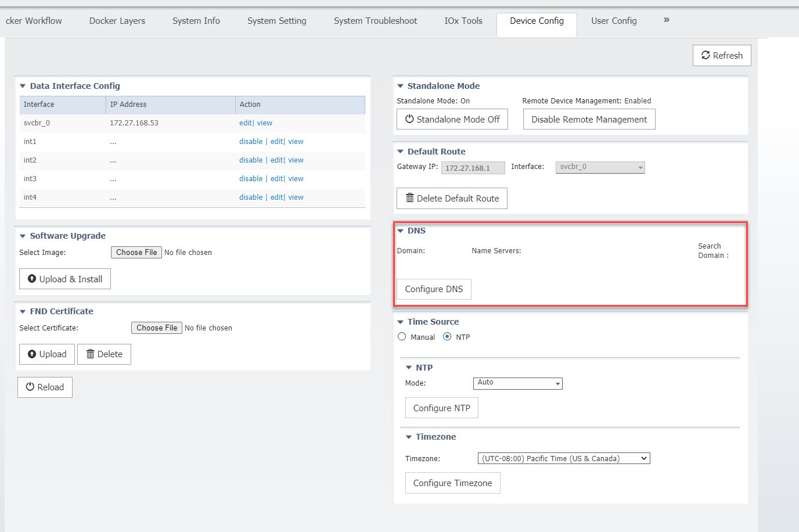The height and width of the screenshot is (532, 799).
Task: Collapse the DNS section
Action: pos(400,231)
